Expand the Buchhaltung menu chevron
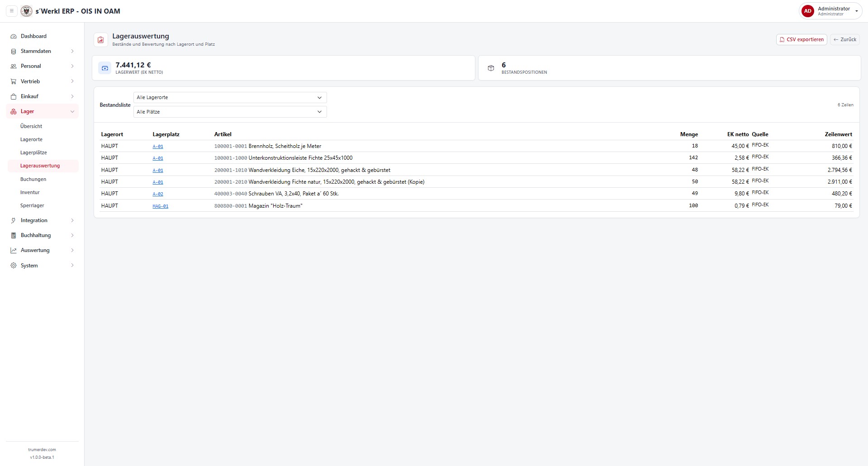Image resolution: width=868 pixels, height=466 pixels. (x=72, y=235)
